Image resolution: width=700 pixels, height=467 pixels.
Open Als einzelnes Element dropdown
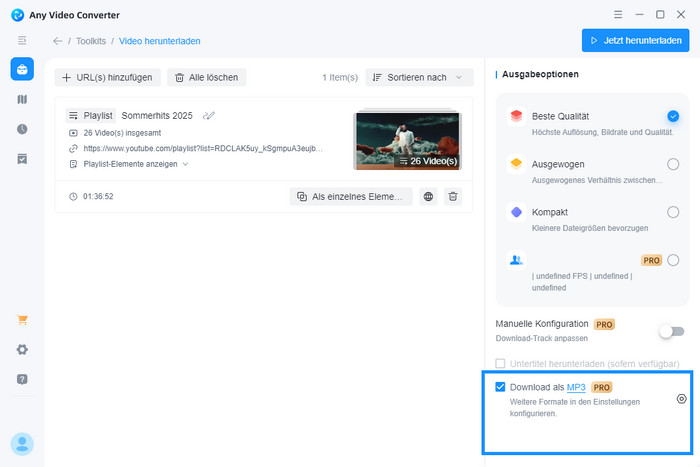(x=351, y=196)
